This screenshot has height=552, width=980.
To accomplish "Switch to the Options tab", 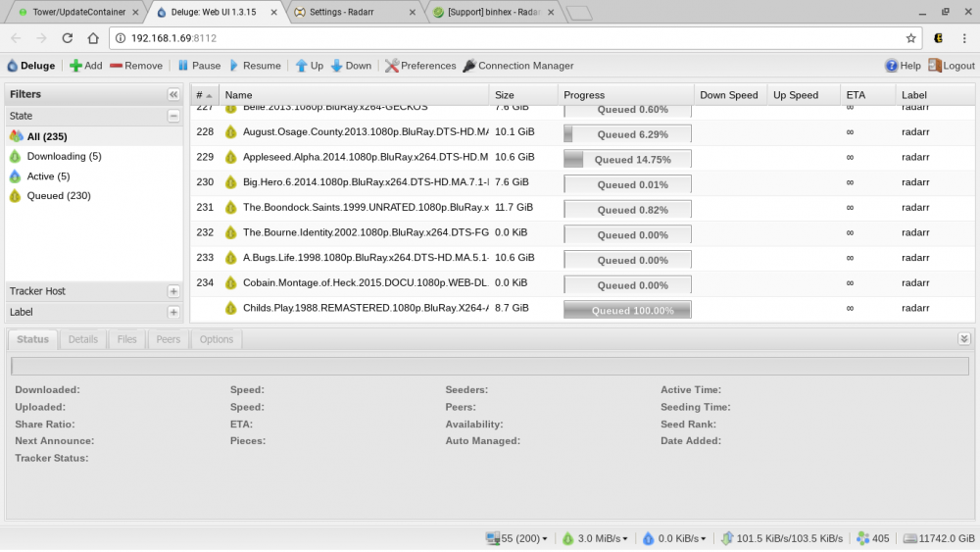I will (217, 339).
